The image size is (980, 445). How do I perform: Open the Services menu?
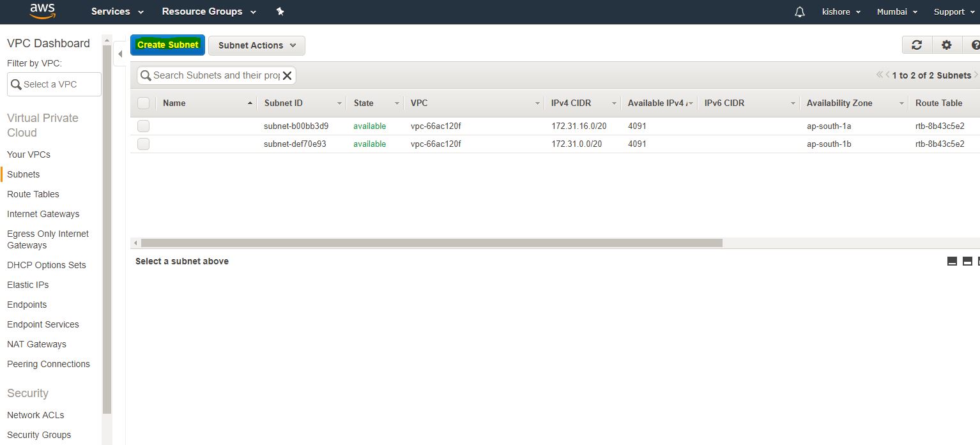tap(118, 11)
